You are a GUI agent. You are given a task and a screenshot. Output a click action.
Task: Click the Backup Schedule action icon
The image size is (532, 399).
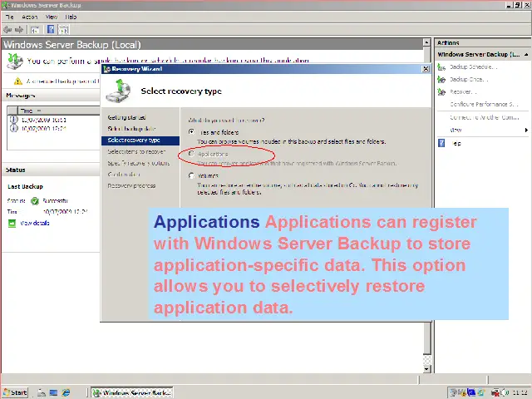442,66
